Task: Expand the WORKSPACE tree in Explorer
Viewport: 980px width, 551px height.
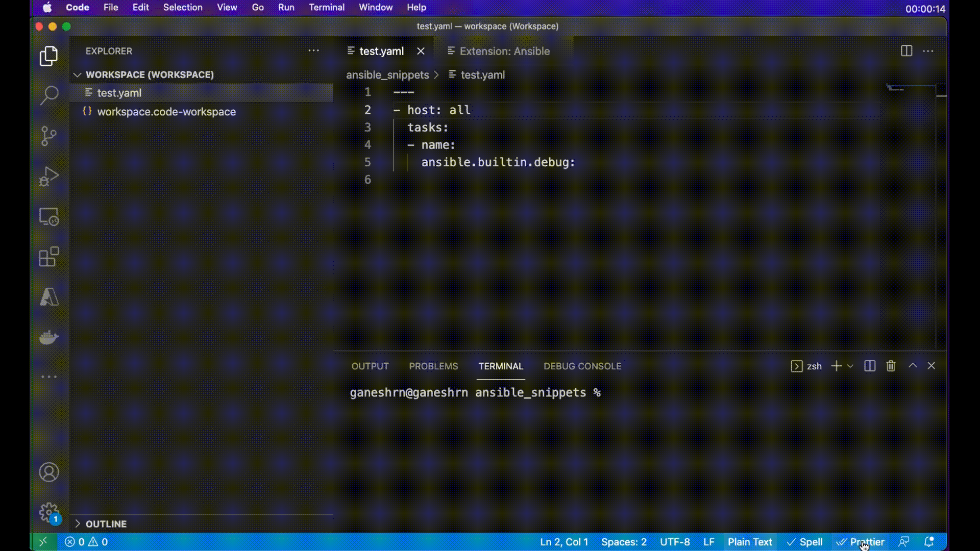Action: (x=76, y=74)
